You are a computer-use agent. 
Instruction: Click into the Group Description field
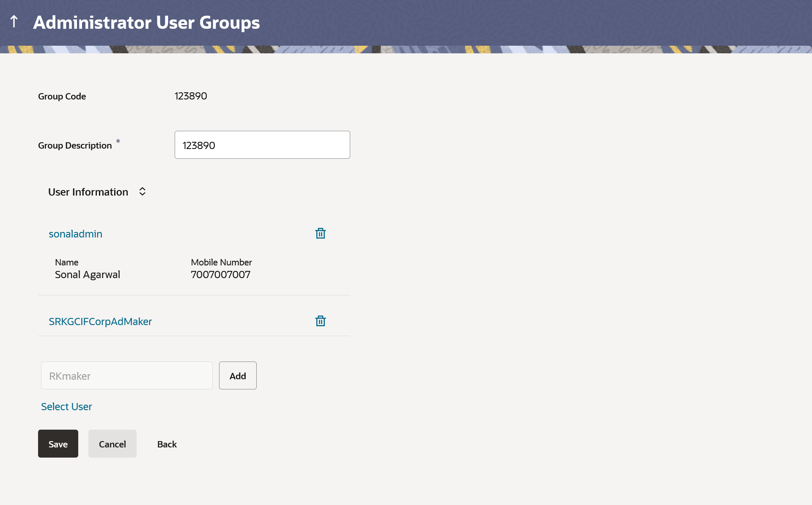coord(262,145)
